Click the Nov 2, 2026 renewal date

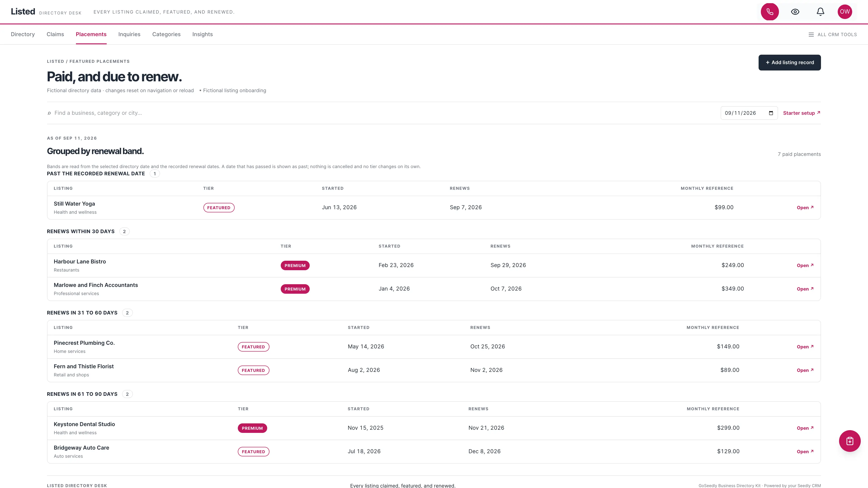(x=486, y=370)
